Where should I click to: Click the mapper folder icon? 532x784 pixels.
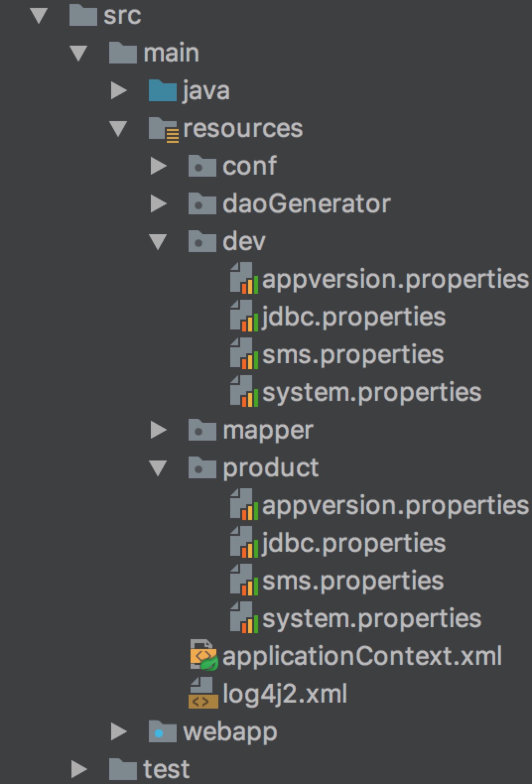tap(202, 430)
